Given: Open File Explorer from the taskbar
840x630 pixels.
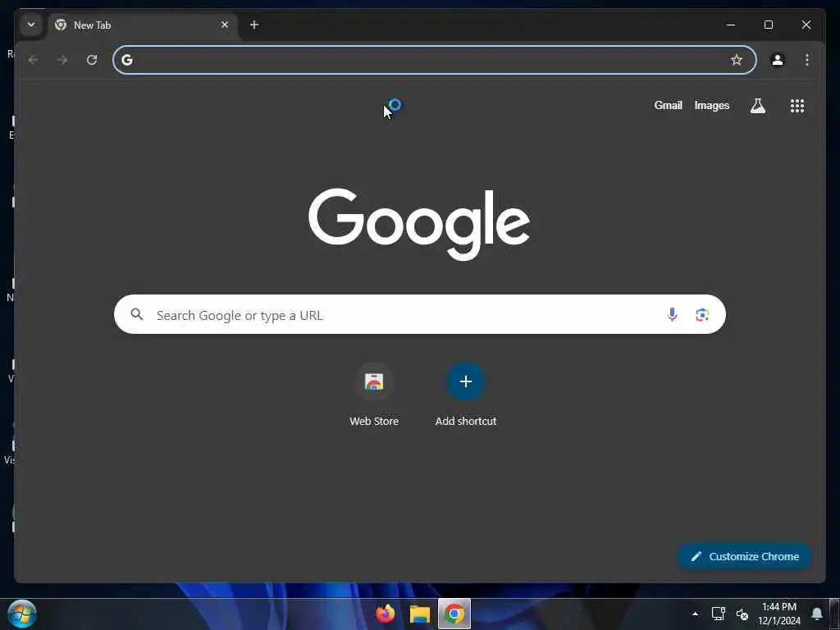Looking at the screenshot, I should click(420, 614).
